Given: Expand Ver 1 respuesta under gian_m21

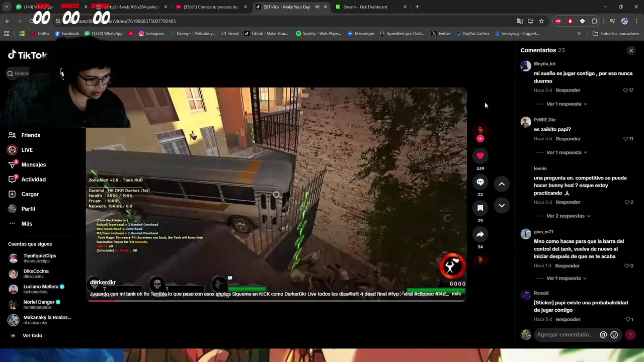Looking at the screenshot, I should (x=567, y=278).
